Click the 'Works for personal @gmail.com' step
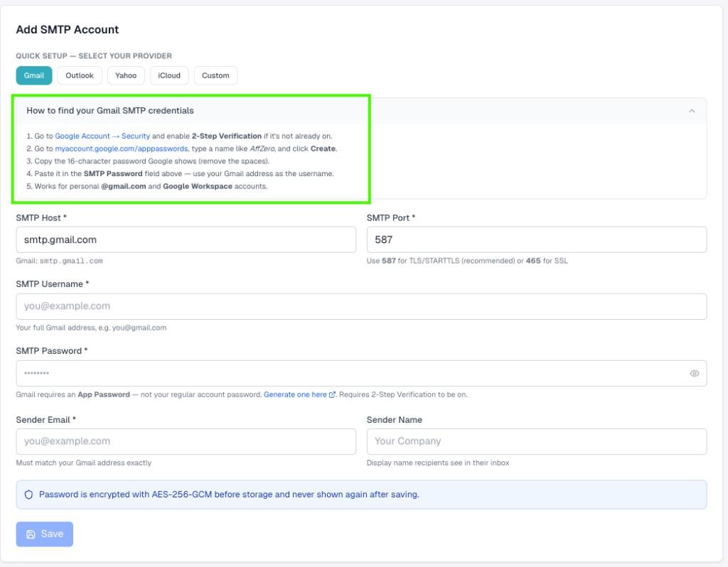 point(147,186)
